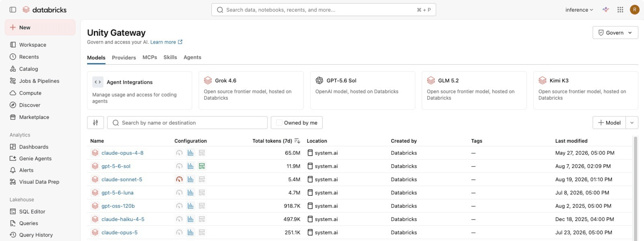Click the Last modified column header
Screen dimensions: 644x241
click(x=571, y=141)
